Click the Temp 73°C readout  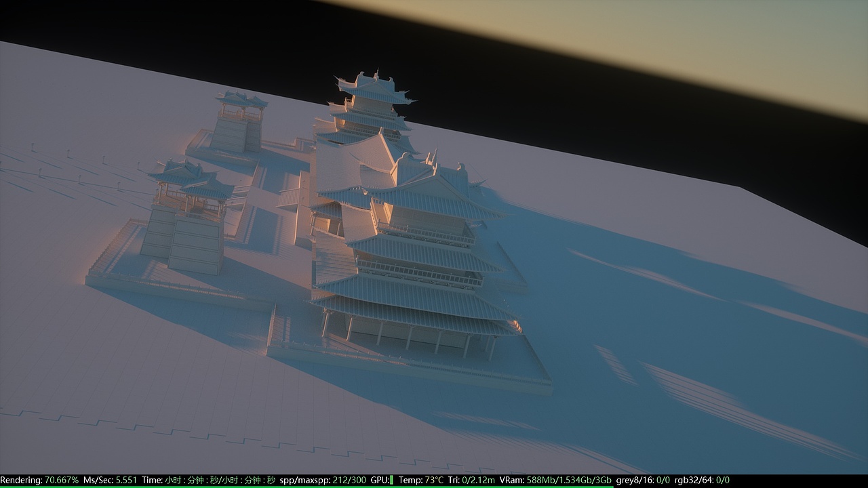pos(421,480)
